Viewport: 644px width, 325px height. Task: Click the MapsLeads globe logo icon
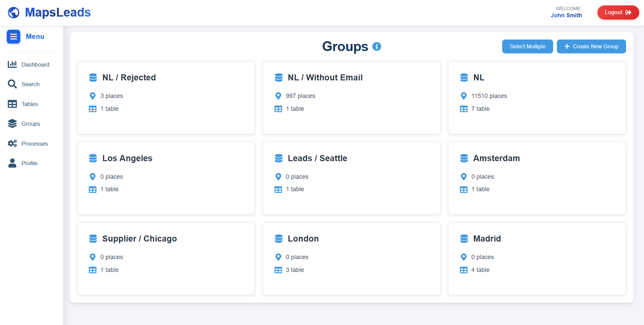[14, 12]
